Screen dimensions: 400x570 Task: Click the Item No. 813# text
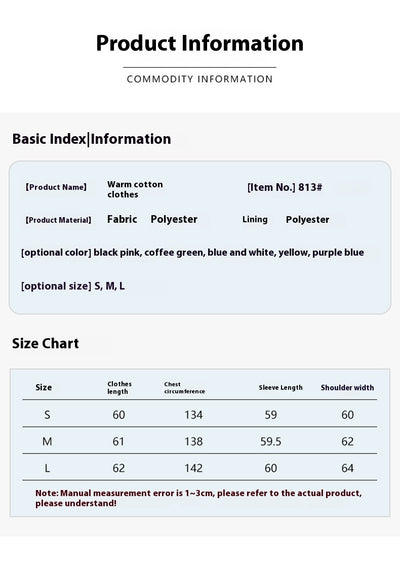tap(285, 187)
